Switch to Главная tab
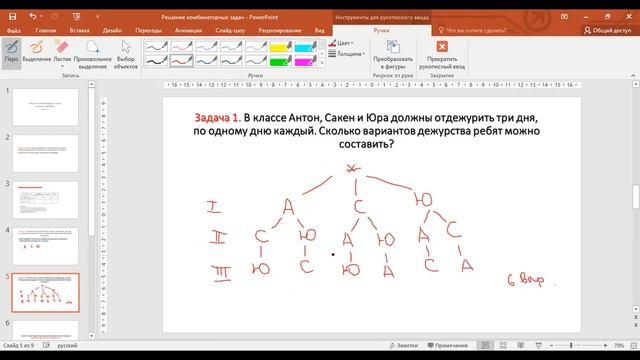Screen dimensions: 640x360 point(46,31)
